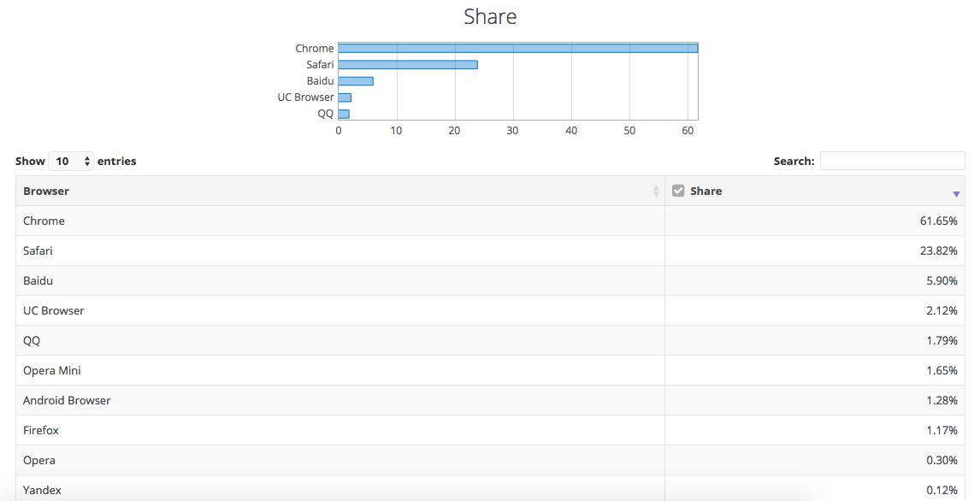Screen dimensions: 980x501
Task: Select the Safari table row
Action: pyautogui.click(x=490, y=251)
